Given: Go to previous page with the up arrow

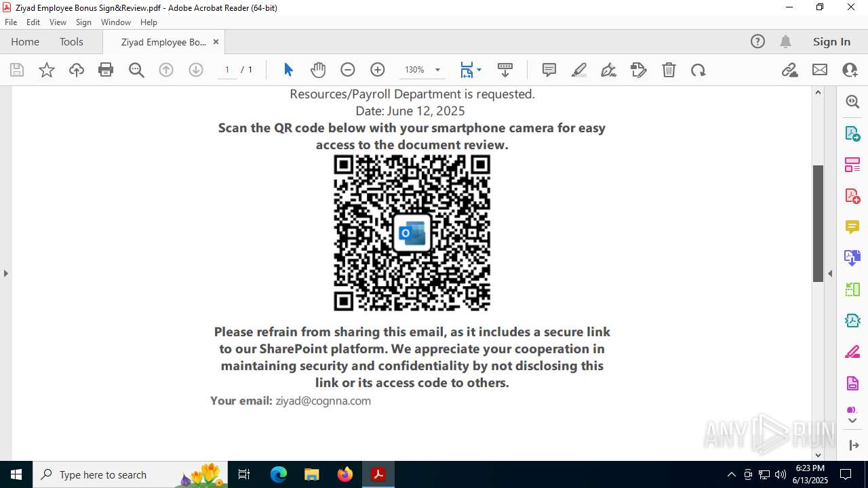Looking at the screenshot, I should click(x=166, y=70).
